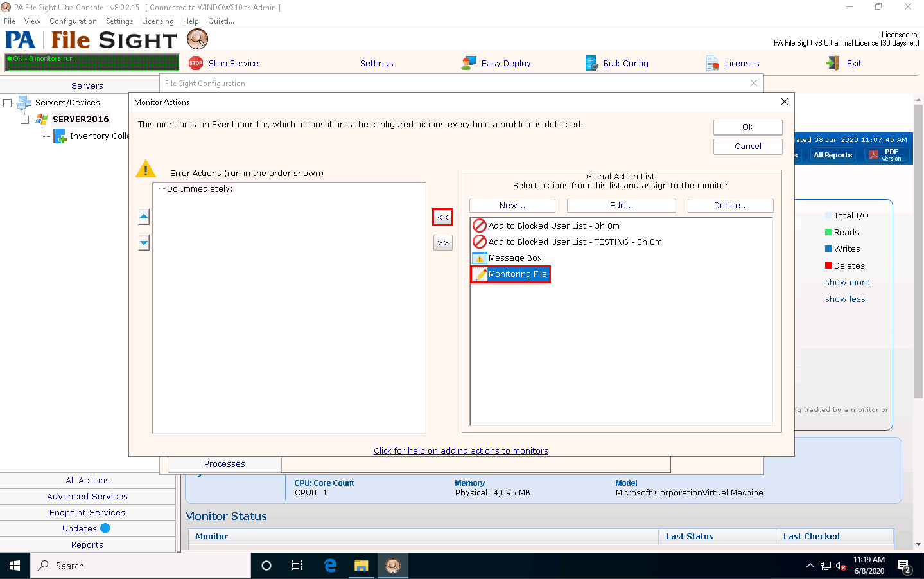The width and height of the screenshot is (924, 579).
Task: Close the File Sight Configuration window
Action: point(754,83)
